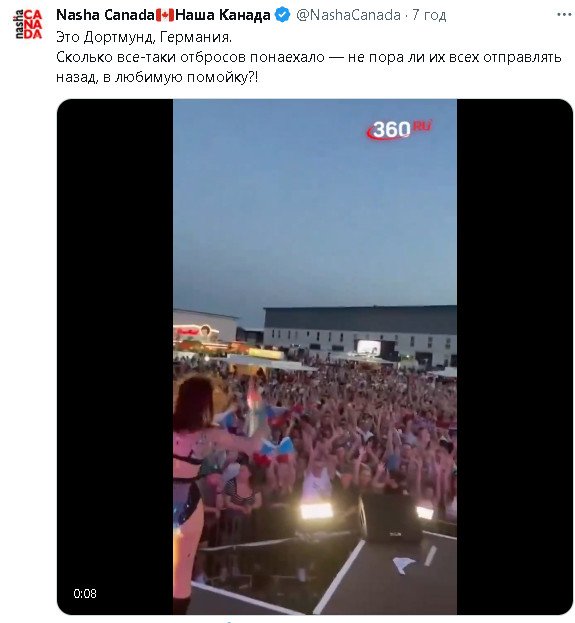Click the 360 RU watermark logo
The height and width of the screenshot is (623, 575).
(399, 130)
